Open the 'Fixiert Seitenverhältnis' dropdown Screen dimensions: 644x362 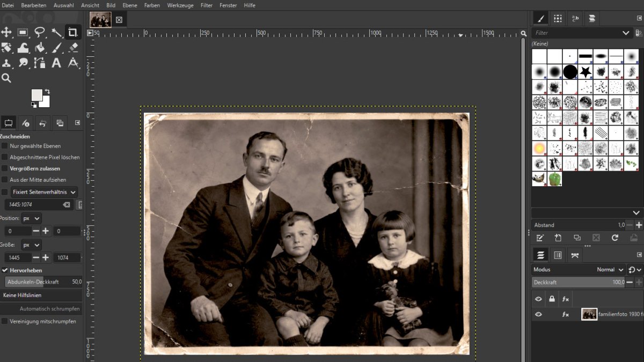click(x=45, y=192)
